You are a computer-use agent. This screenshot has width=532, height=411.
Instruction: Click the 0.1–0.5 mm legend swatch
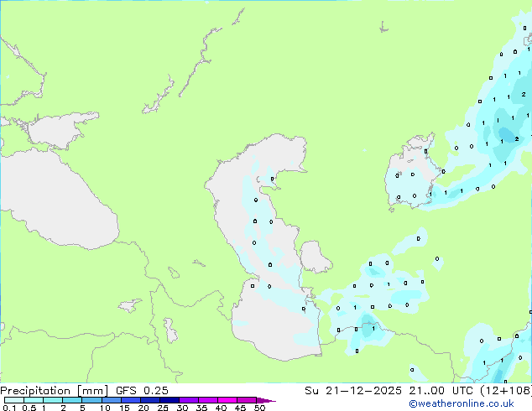[14, 400]
